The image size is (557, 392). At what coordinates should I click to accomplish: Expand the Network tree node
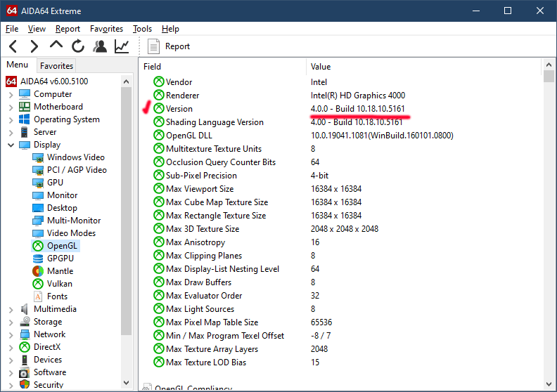coord(11,335)
